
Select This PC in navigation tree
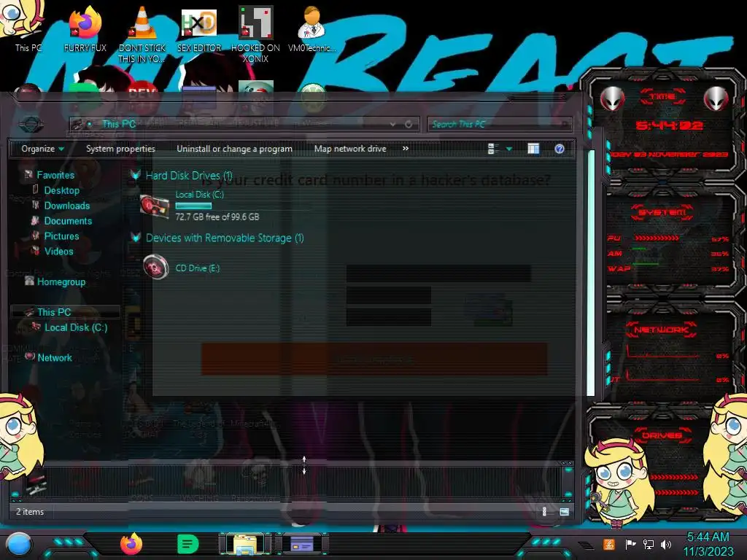[x=54, y=312]
